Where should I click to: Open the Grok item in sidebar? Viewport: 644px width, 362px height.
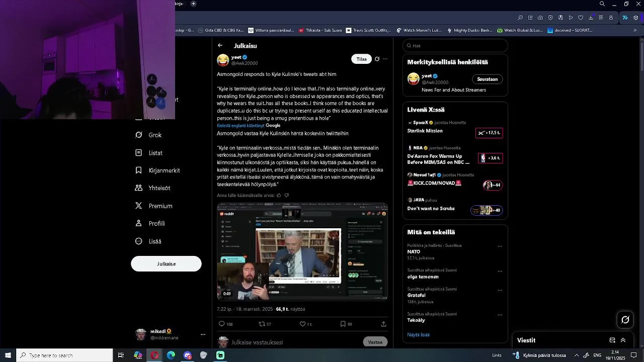[x=148, y=135]
